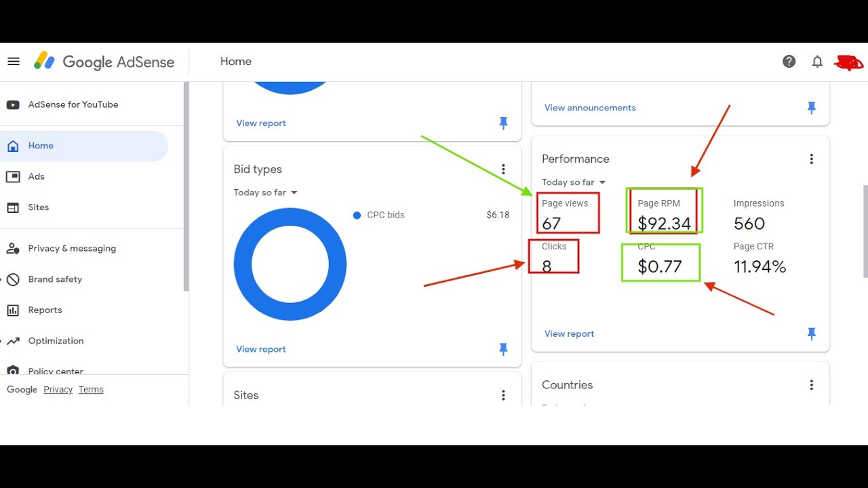This screenshot has width=868, height=488.
Task: Open the Performance 'Today so far' dropdown
Action: click(x=574, y=182)
